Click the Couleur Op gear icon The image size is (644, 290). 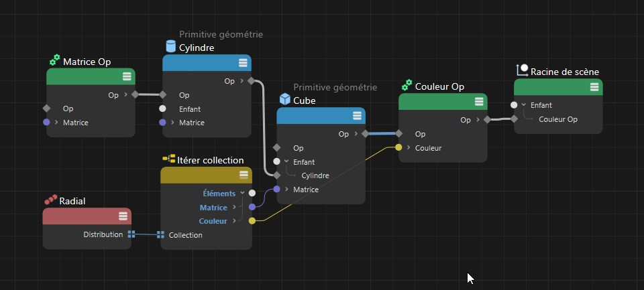click(x=407, y=86)
